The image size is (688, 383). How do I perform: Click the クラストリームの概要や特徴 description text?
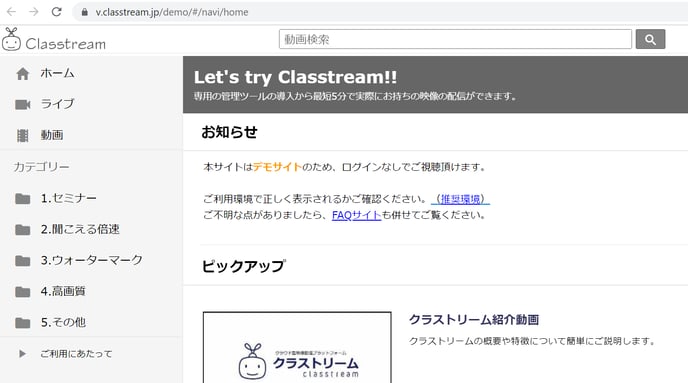[x=532, y=341]
